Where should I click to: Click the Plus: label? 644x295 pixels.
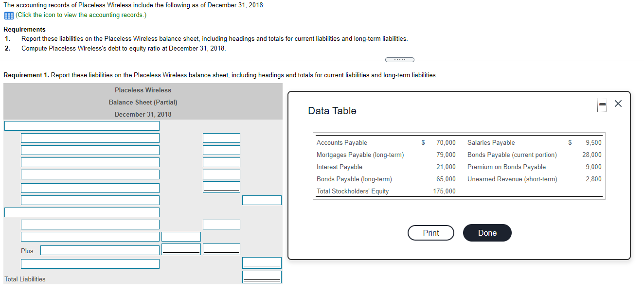28,251
